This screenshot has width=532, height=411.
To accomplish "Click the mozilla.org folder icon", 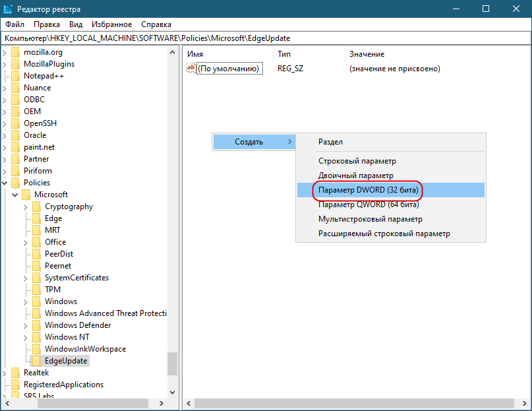I will point(15,52).
